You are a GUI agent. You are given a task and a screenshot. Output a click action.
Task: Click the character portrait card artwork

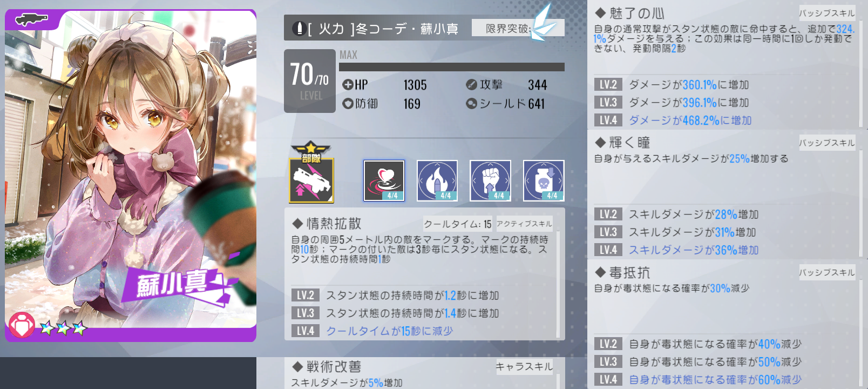coord(131,176)
